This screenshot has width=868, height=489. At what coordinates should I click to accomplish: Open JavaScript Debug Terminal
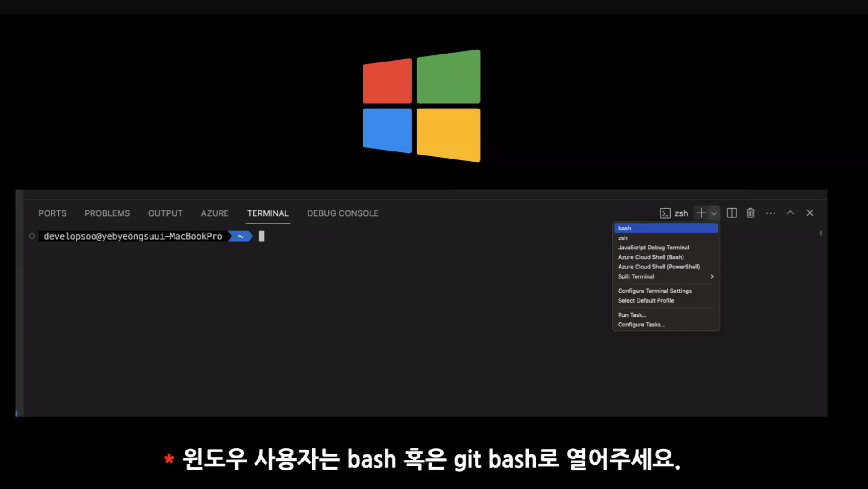click(653, 248)
